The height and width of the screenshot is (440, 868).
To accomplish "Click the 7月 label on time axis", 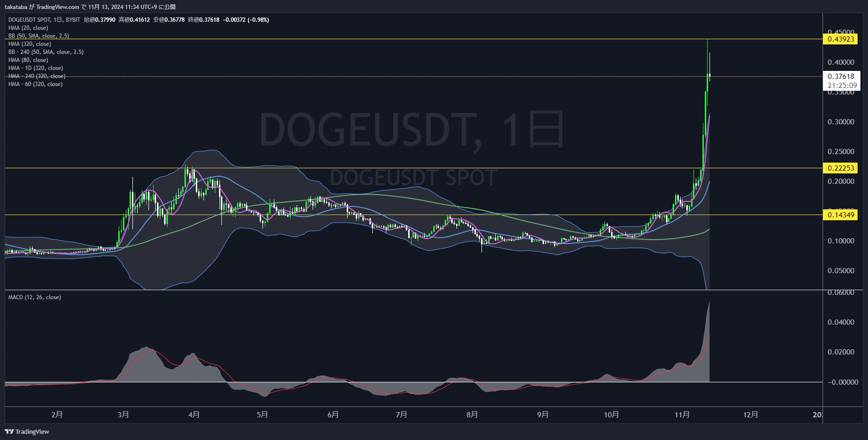I will 401,414.
